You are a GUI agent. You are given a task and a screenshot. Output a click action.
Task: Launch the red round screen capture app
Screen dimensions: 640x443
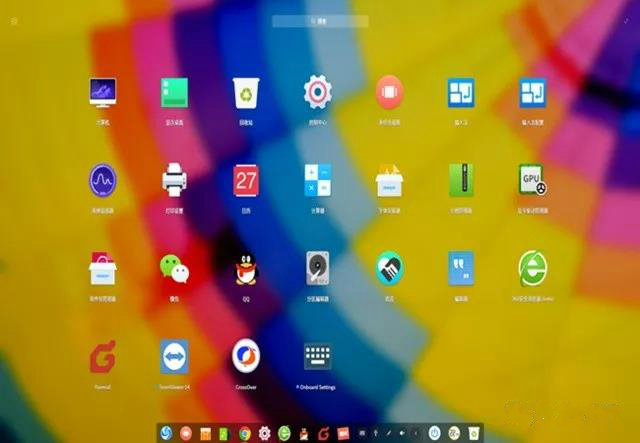[389, 92]
